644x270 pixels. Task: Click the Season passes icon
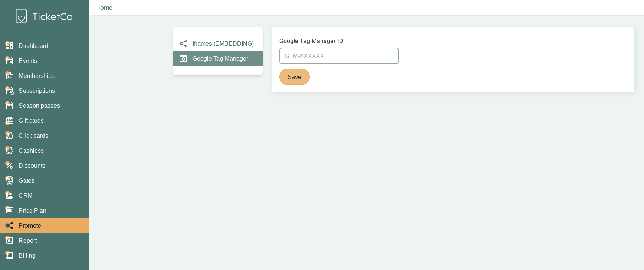pos(10,106)
